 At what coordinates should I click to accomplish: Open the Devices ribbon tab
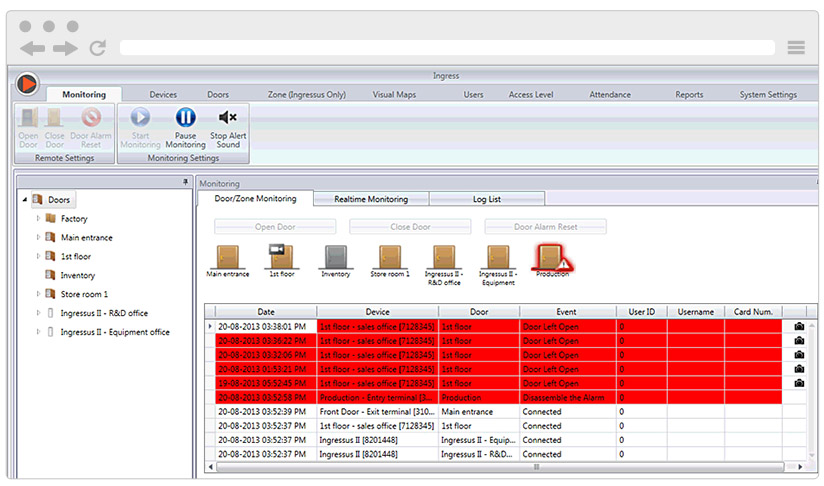coord(163,95)
